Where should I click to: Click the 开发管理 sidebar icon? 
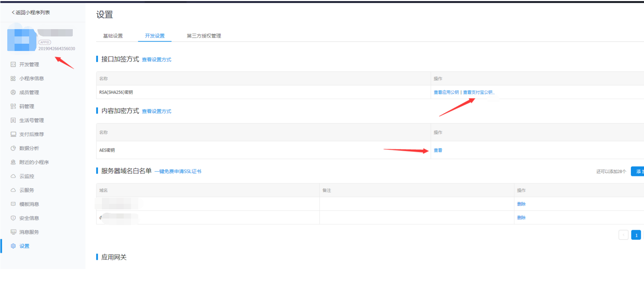(x=13, y=64)
